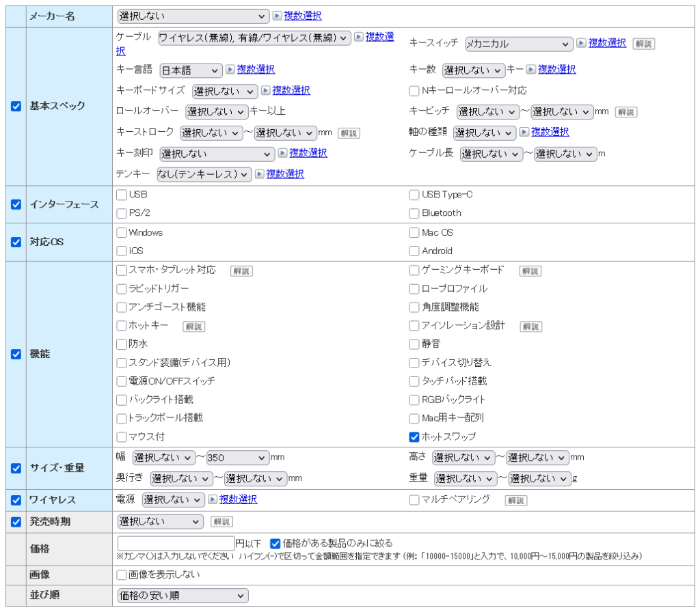Open the 発売時期 selection dropdown
The height and width of the screenshot is (610, 700).
coord(160,521)
